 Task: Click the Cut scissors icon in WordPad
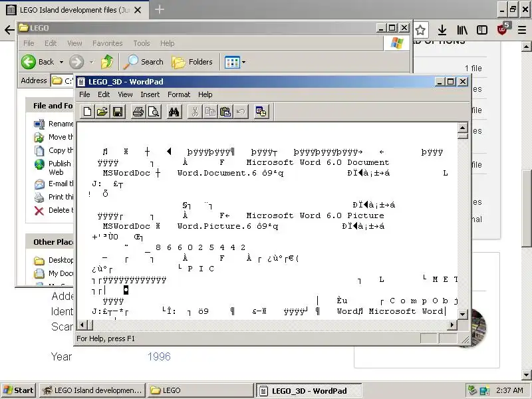click(195, 112)
